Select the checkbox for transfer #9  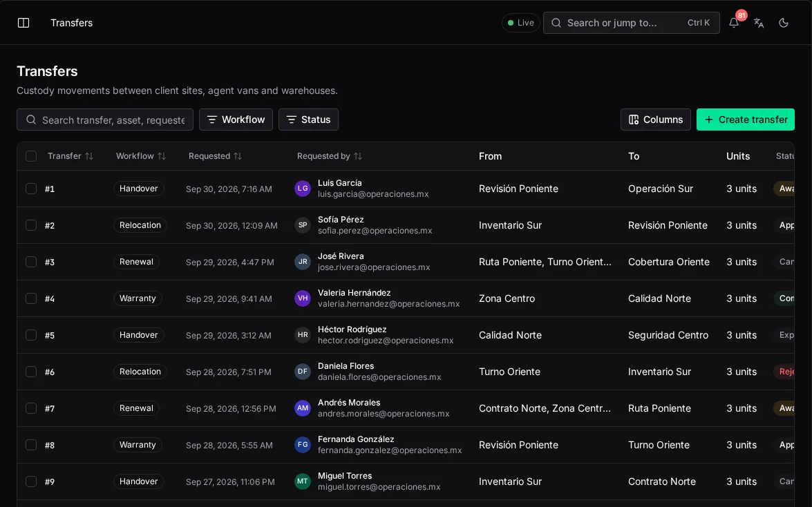[31, 481]
